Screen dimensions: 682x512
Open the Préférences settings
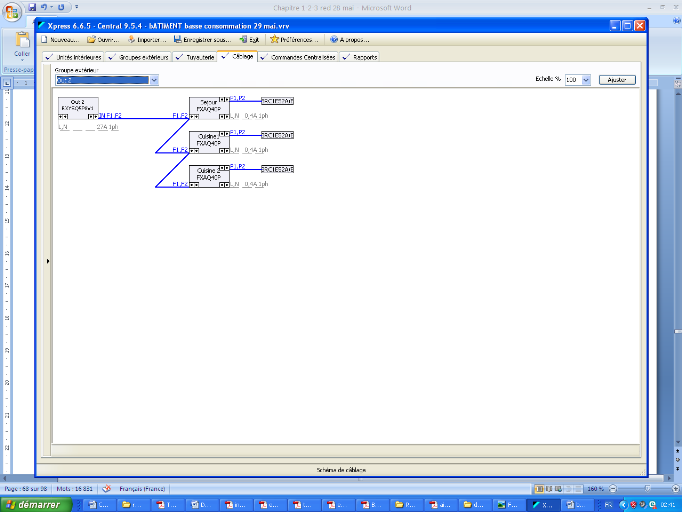coord(295,40)
